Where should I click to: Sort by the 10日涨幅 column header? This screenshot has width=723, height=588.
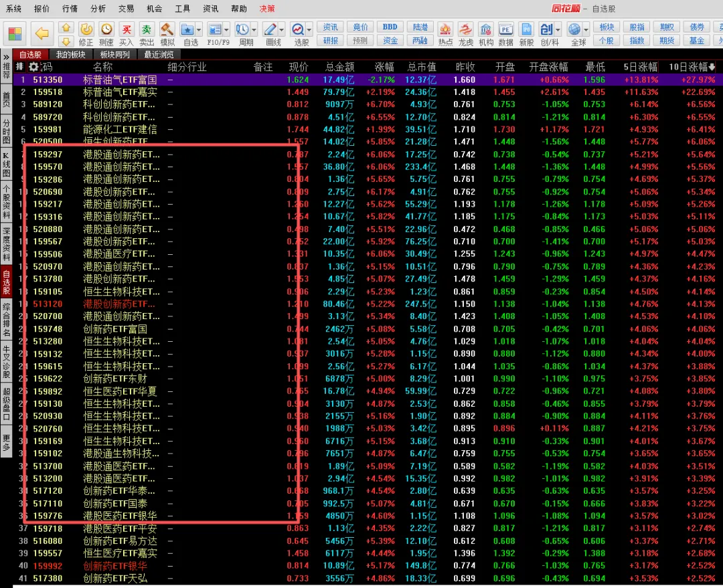[x=692, y=68]
